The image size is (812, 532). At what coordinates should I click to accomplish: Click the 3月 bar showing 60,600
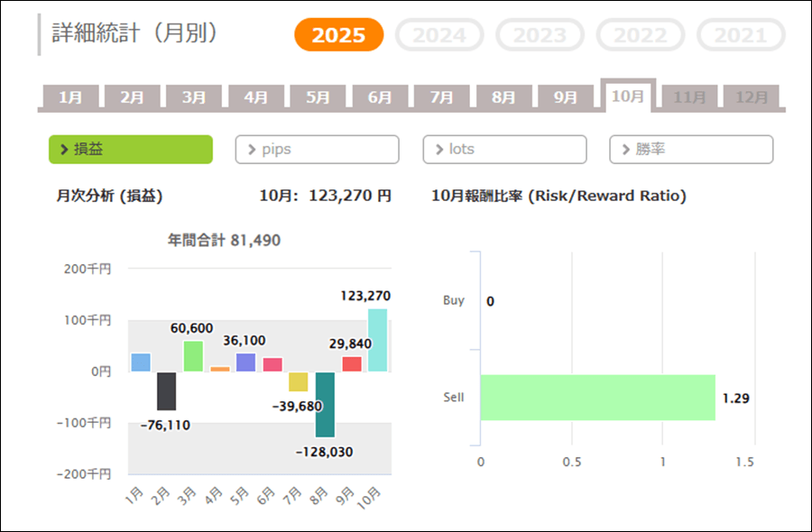(x=192, y=356)
